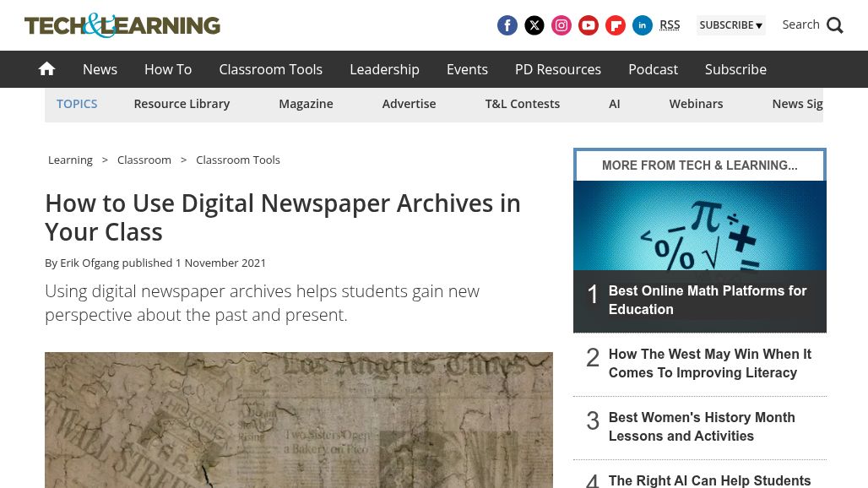Open the Instagram social icon

[x=561, y=25]
